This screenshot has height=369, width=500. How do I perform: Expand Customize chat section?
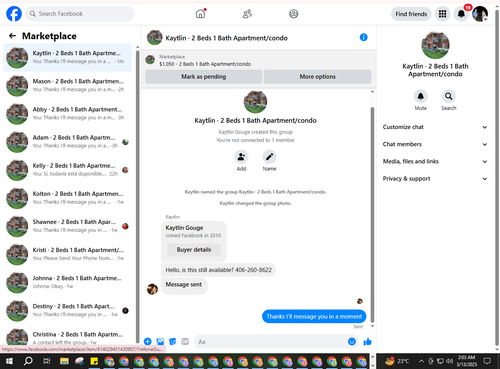[x=435, y=127]
